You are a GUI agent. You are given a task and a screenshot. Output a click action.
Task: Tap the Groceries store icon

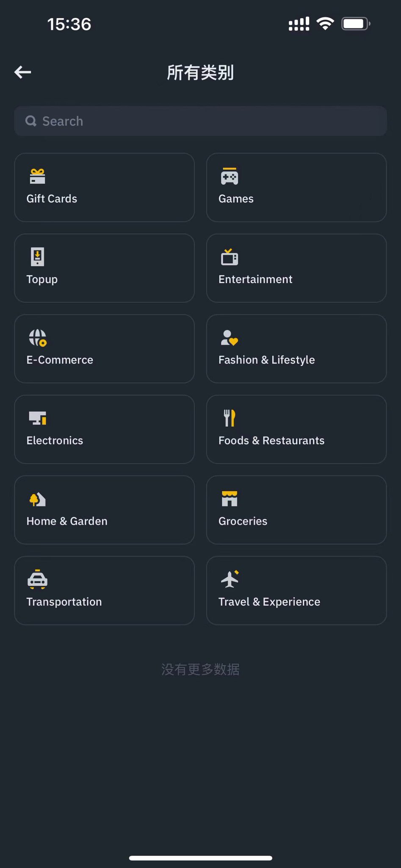tap(230, 499)
